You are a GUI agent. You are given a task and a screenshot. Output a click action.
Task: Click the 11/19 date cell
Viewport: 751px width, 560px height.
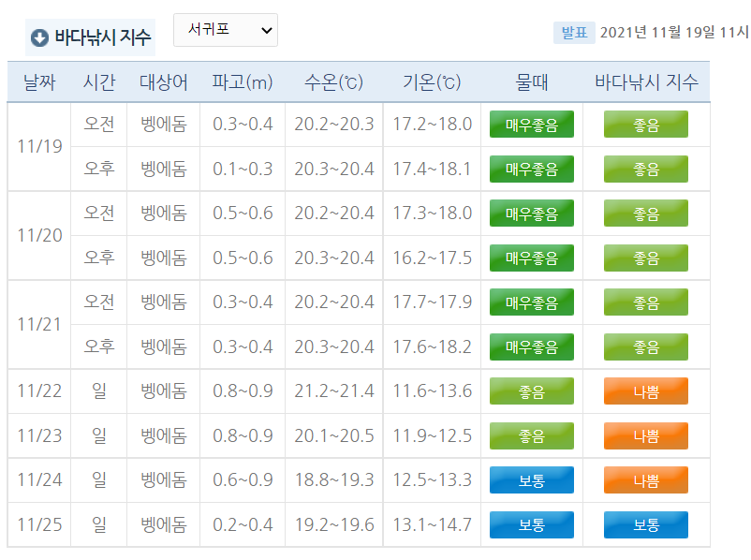39,147
